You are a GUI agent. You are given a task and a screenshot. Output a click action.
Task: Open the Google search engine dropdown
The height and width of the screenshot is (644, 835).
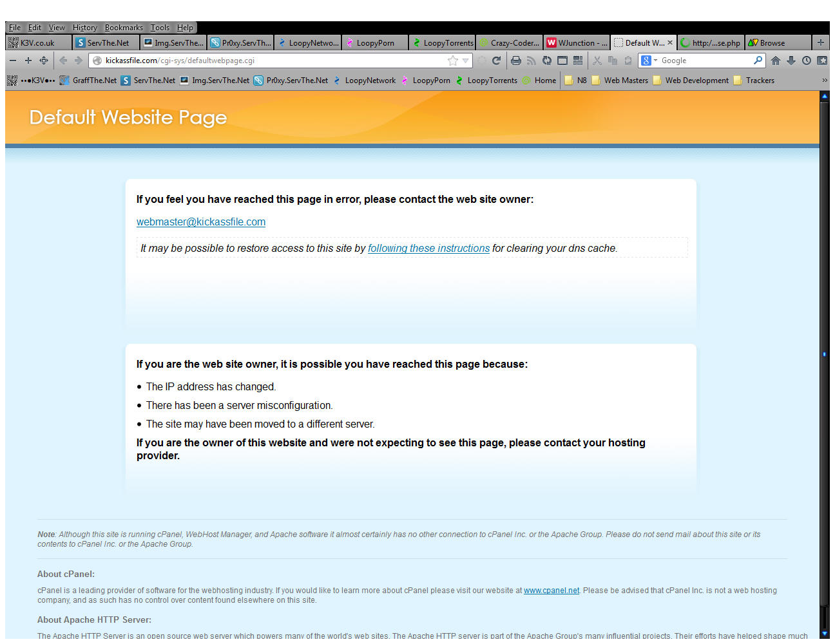(x=649, y=61)
